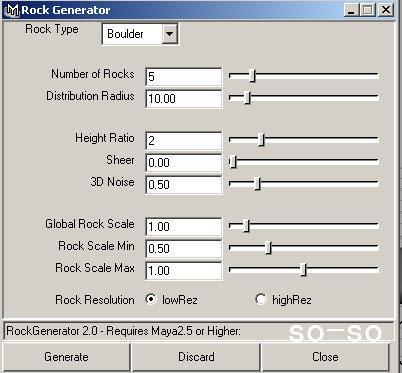Click the 'Number of Rocks' label
Image resolution: width=402 pixels, height=373 pixels.
93,74
